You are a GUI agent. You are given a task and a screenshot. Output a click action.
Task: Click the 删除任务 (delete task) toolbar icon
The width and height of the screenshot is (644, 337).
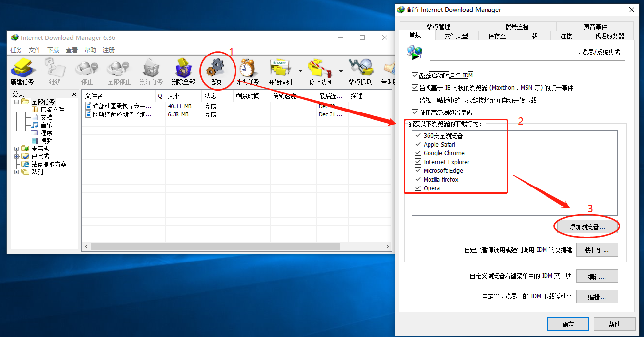tap(151, 72)
